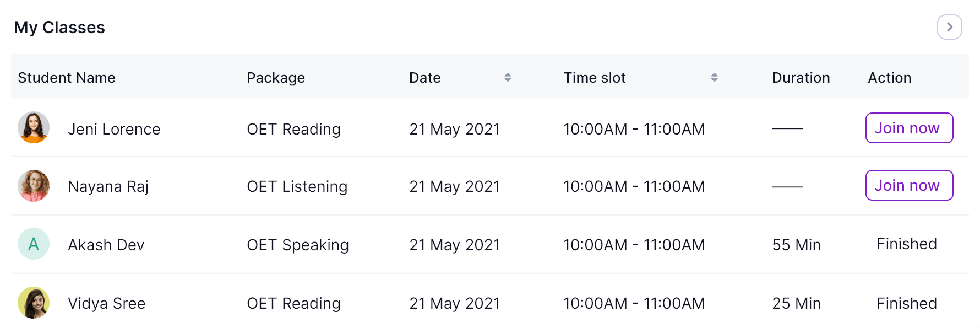
Task: Sort classes by the Time slot column
Action: (x=714, y=78)
